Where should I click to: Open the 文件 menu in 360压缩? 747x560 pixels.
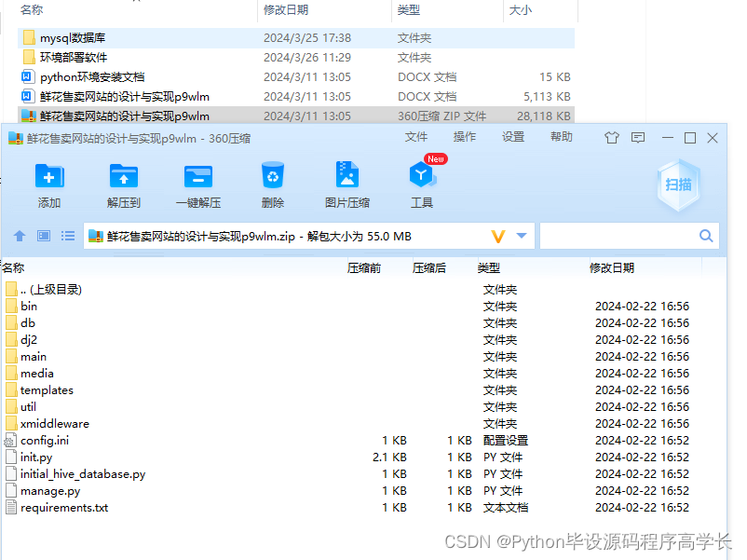point(416,137)
